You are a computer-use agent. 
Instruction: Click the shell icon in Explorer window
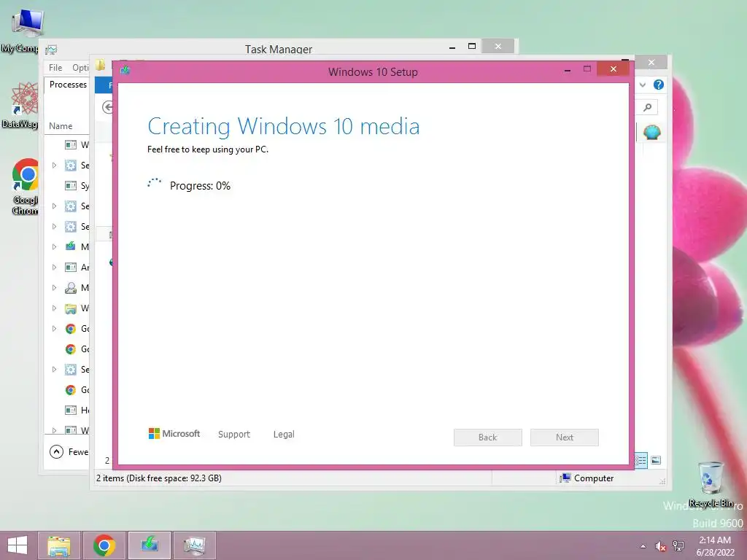651,132
